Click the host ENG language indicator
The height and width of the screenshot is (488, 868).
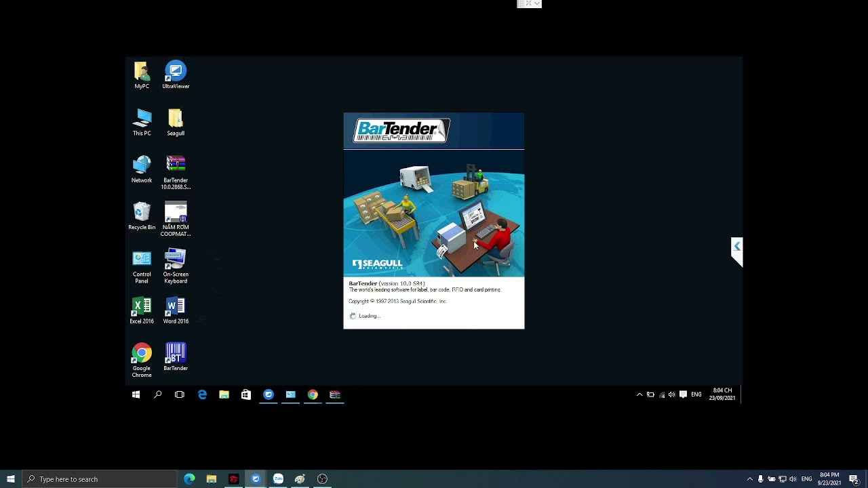tap(806, 479)
